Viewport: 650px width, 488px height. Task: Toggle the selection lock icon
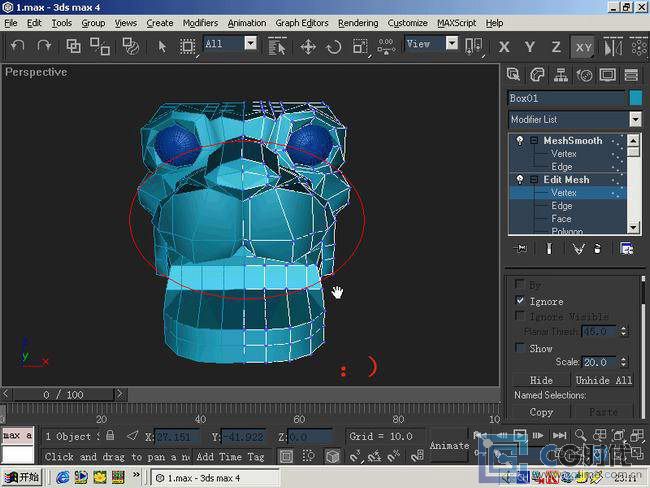(x=110, y=435)
